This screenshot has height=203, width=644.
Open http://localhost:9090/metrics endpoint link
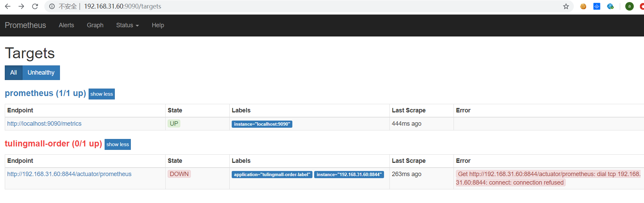point(44,124)
